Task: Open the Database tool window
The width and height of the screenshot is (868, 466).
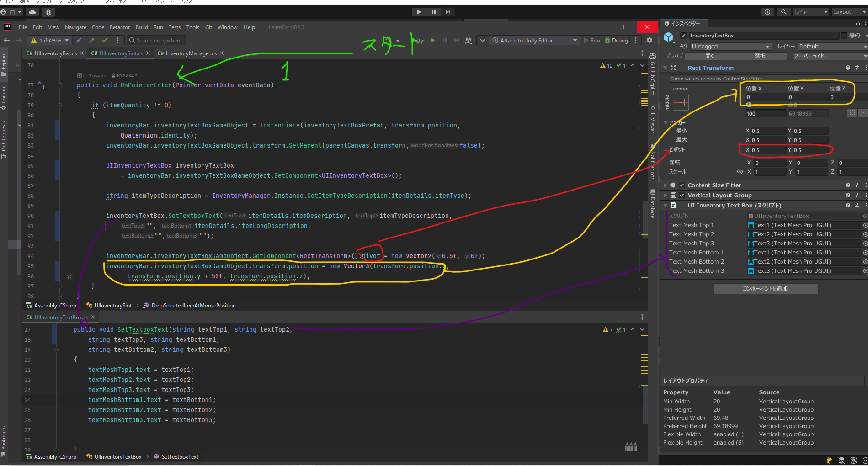Action: 653,204
